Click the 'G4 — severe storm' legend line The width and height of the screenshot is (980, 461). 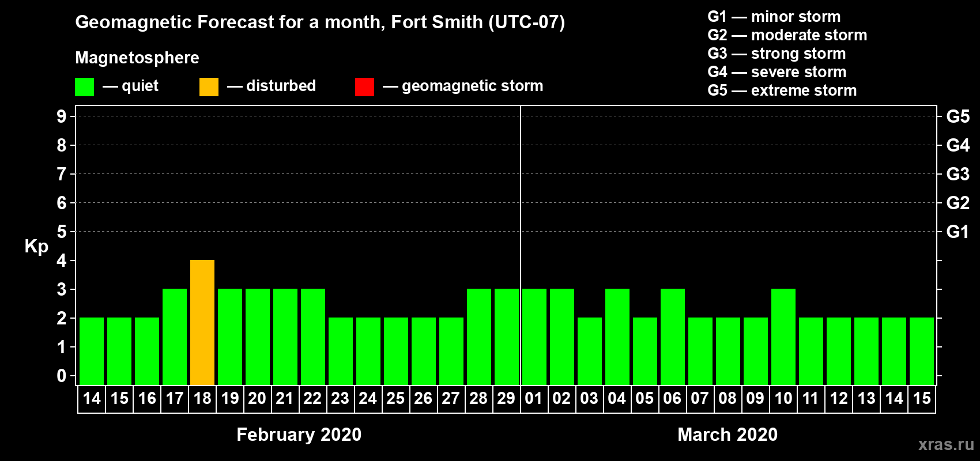pos(777,72)
